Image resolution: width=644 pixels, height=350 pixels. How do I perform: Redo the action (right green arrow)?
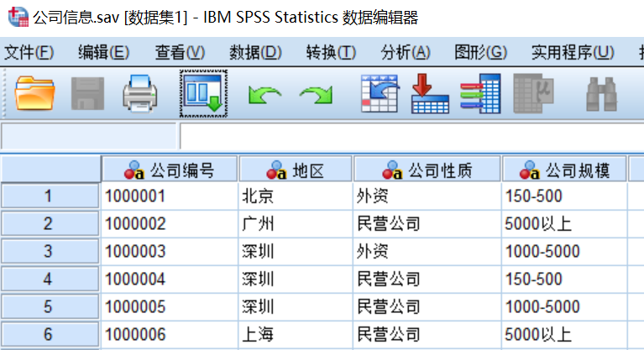[x=316, y=95]
